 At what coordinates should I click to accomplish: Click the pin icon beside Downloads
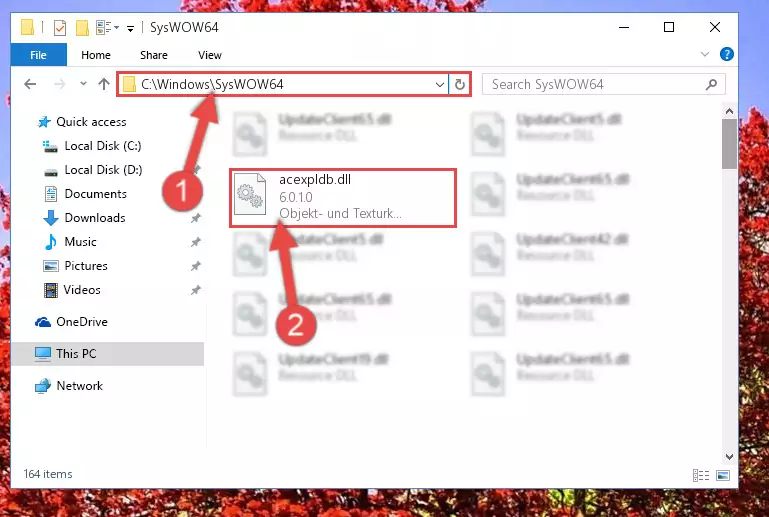coord(196,218)
